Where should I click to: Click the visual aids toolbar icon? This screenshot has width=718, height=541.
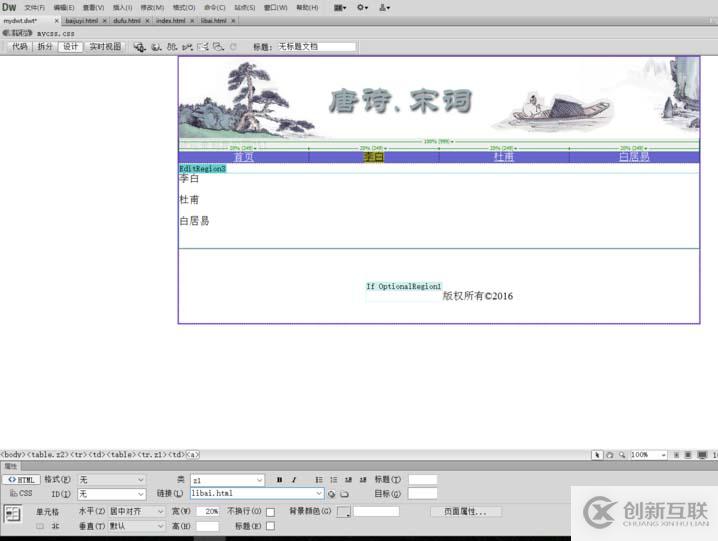pyautogui.click(x=218, y=47)
